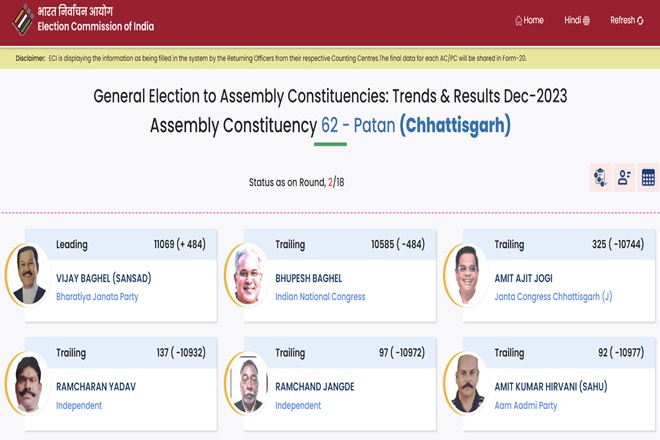This screenshot has height=440, width=660.
Task: Open the candidate list person icon
Action: point(624,177)
